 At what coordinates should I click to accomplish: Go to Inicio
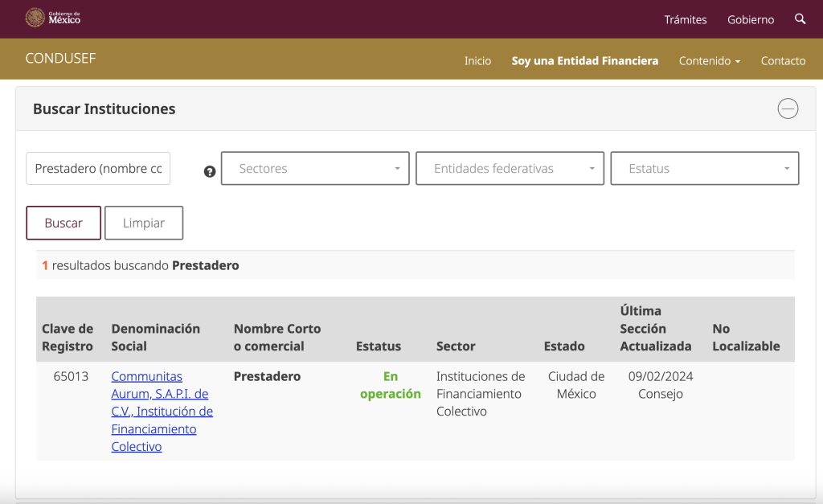477,61
